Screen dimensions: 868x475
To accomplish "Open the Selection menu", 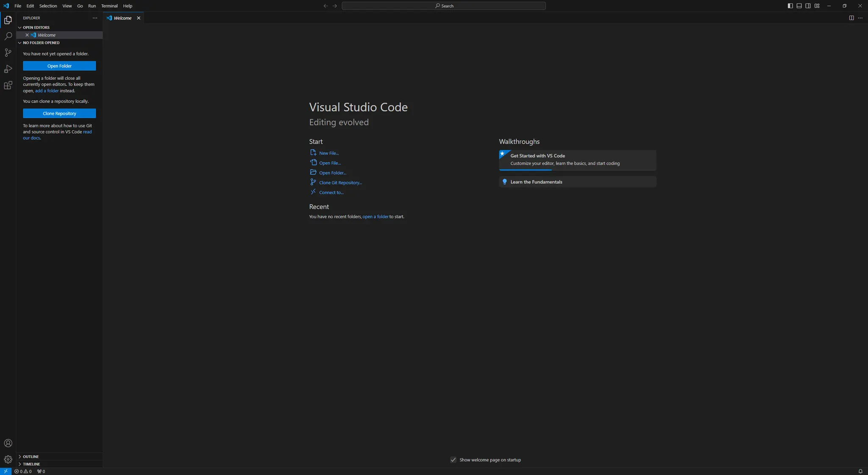I will [48, 6].
